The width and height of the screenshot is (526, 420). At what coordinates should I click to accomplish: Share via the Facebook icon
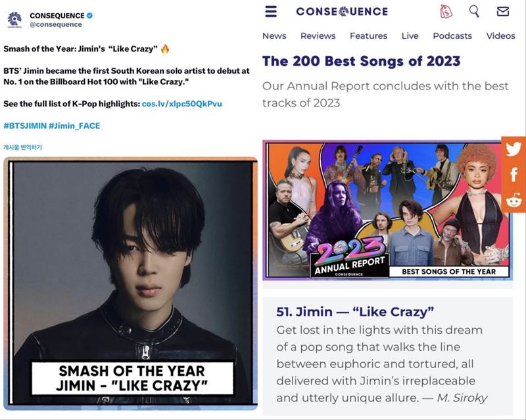tap(514, 174)
